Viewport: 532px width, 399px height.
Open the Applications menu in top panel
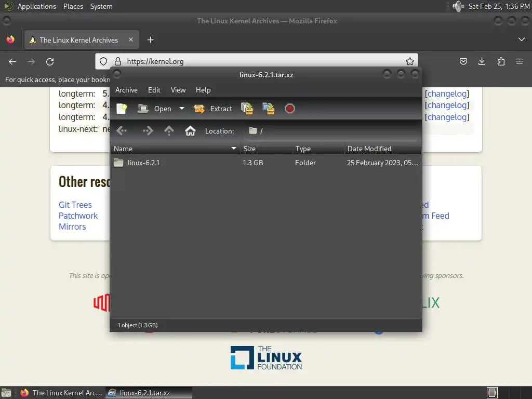pos(37,6)
